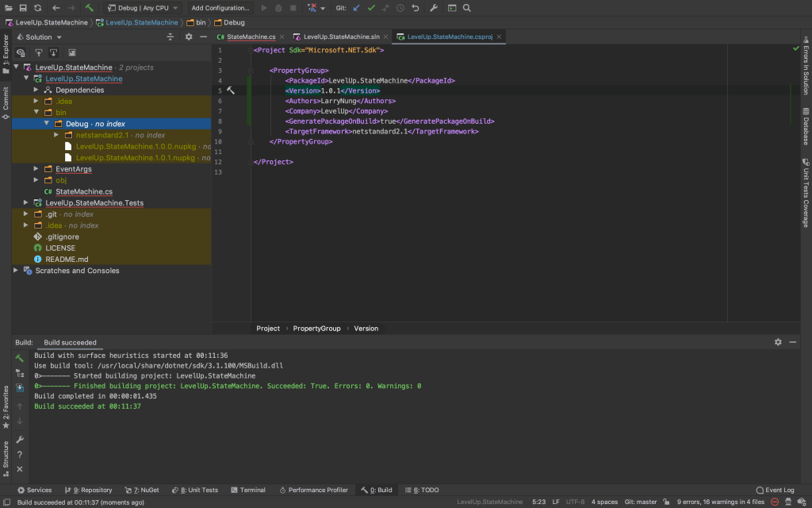The width and height of the screenshot is (812, 508).
Task: Open the Terminal tool window
Action: [248, 490]
